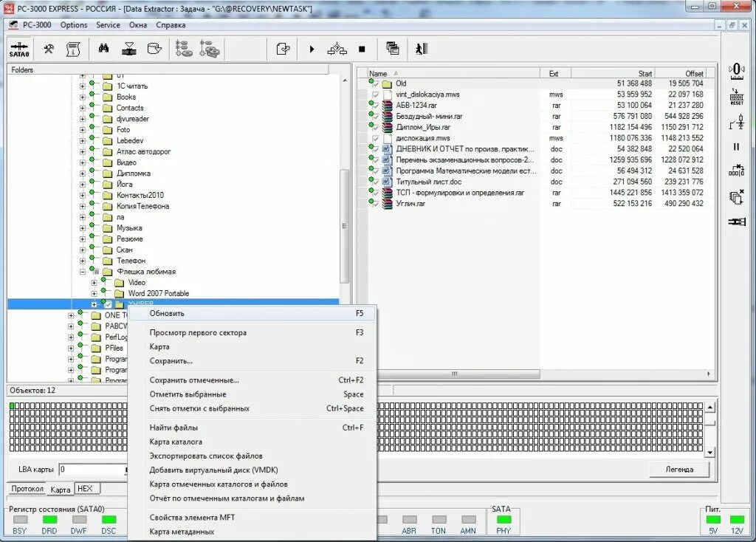Click the toolbar play arrow button

(312, 49)
